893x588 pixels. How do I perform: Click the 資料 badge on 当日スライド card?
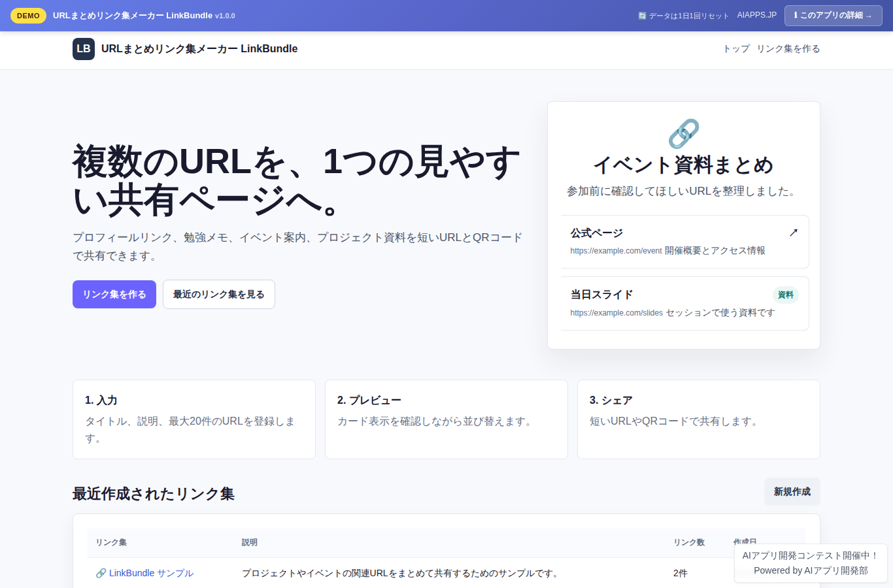pos(786,295)
